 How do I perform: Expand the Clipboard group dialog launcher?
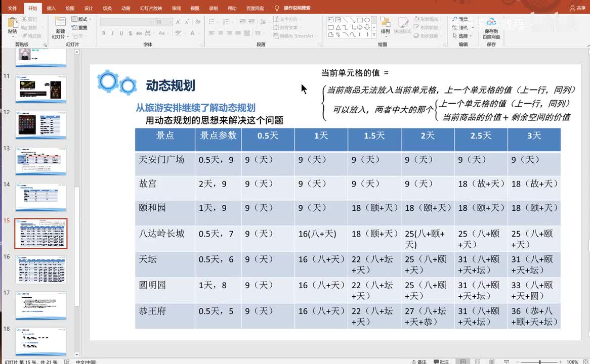click(45, 45)
